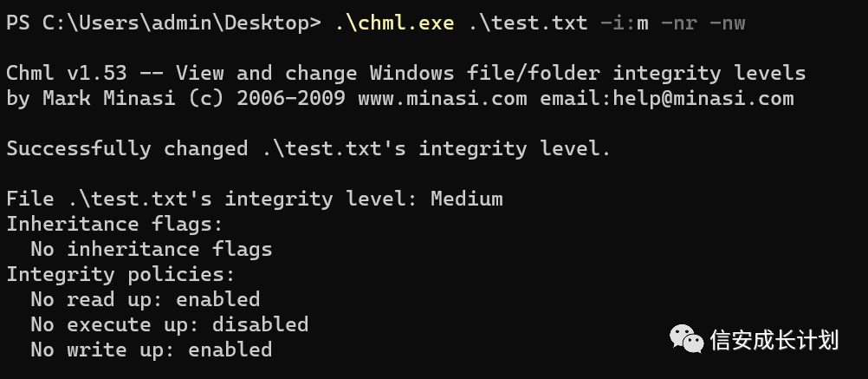
Task: Click the Integrity policies heading
Action: [x=120, y=275]
